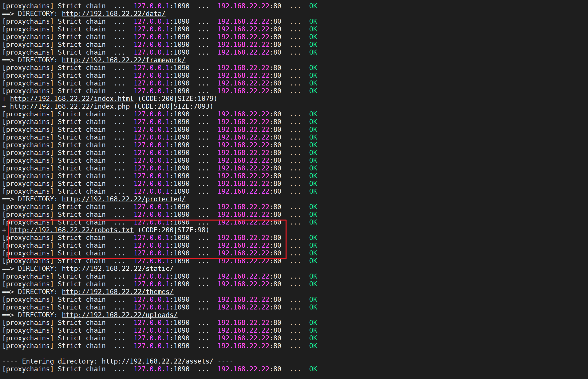Image resolution: width=588 pixels, height=379 pixels.
Task: Open the /data/ directory URL
Action: coord(113,14)
